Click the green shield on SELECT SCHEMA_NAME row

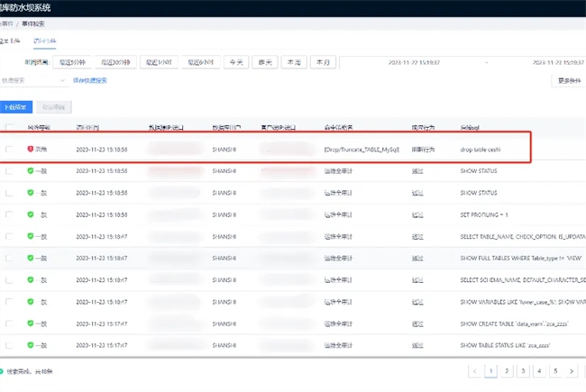[x=31, y=279]
